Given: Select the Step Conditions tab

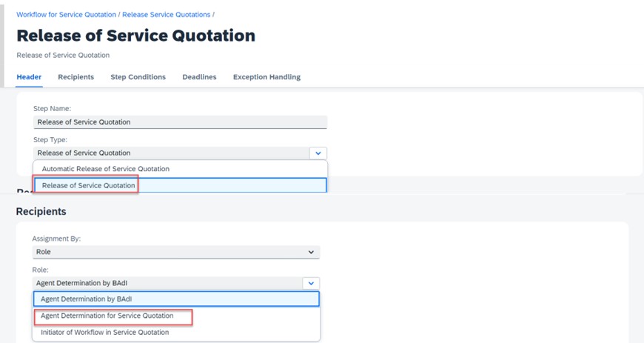Looking at the screenshot, I should (x=138, y=77).
